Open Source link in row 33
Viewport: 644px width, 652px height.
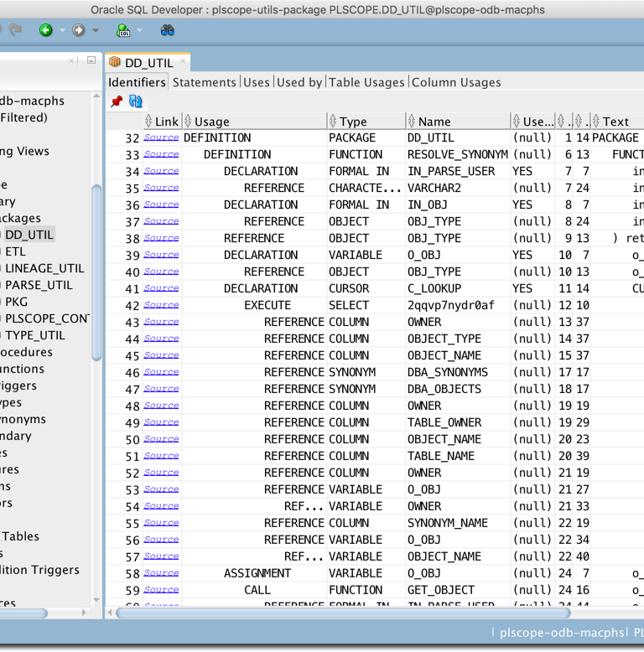[x=161, y=154]
